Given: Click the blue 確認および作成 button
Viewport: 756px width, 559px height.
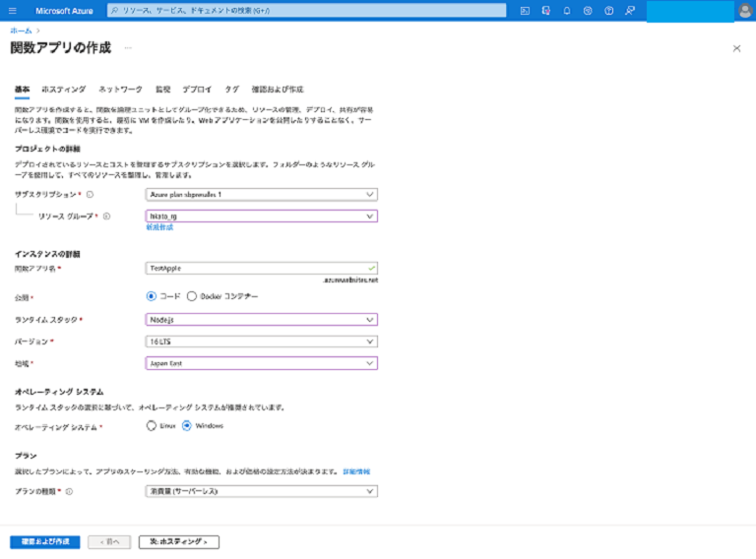Looking at the screenshot, I should [45, 542].
